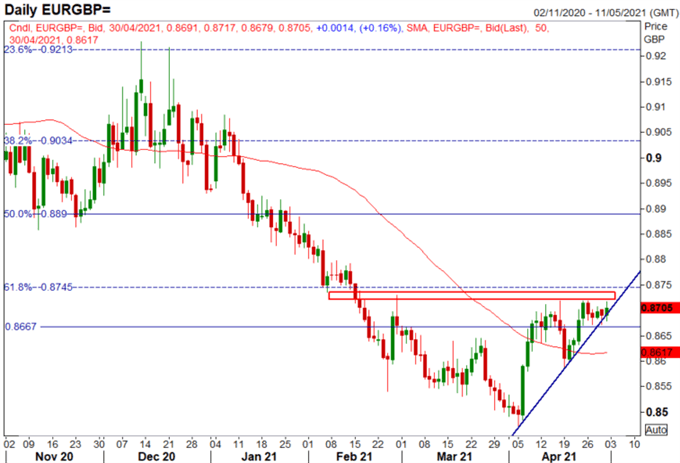
Task: Select the 23.6% 0.9213 Fibonacci label
Action: 38,49
